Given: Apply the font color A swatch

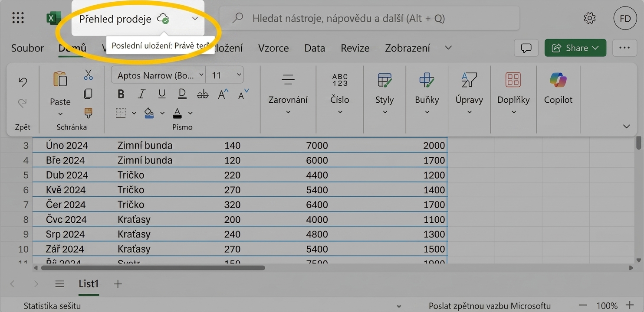Looking at the screenshot, I should [x=177, y=113].
